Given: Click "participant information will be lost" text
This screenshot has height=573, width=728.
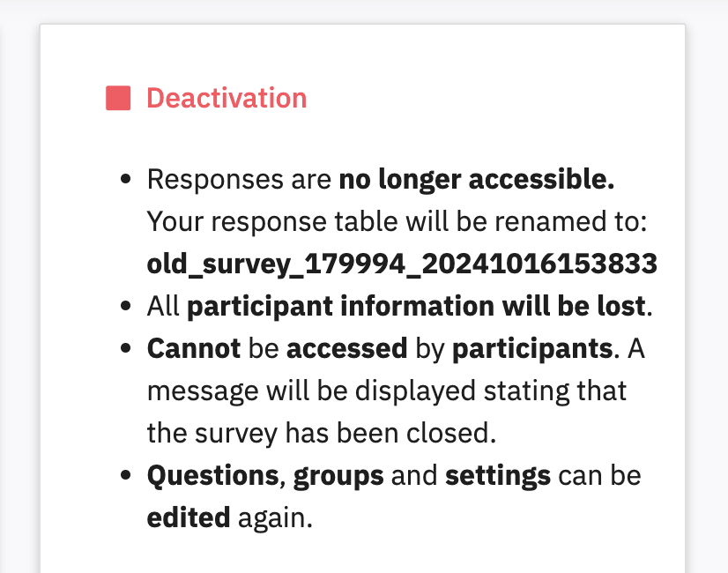Looking at the screenshot, I should [416, 306].
